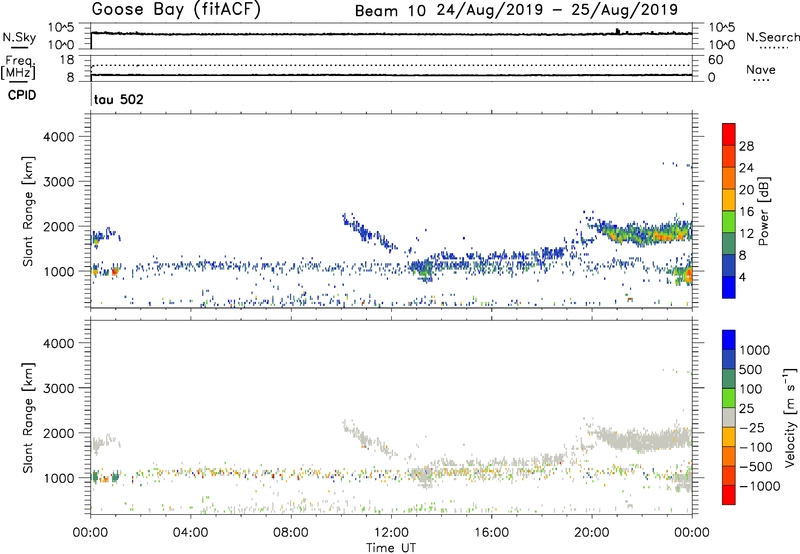Click the 2000 km tick on the velocity plot
800x554 pixels.
pos(58,433)
